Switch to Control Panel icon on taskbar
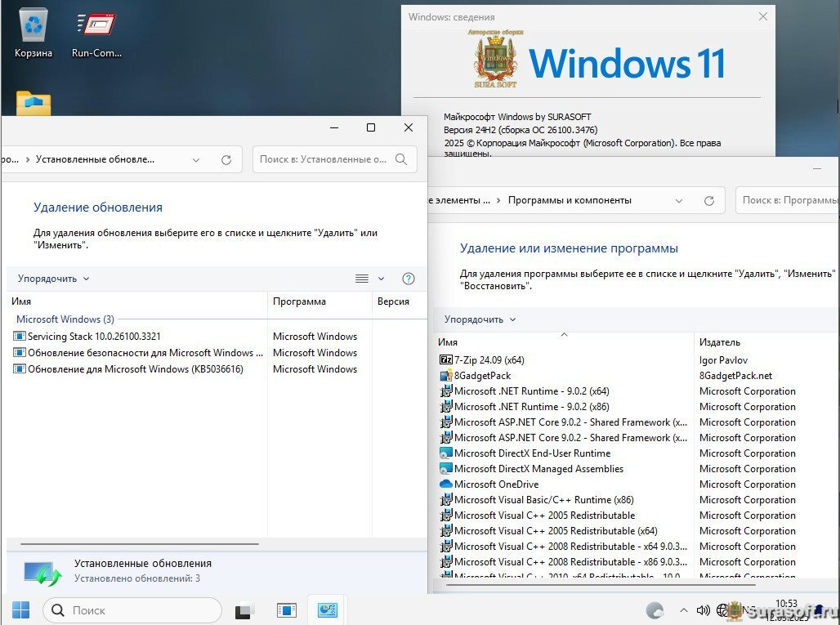The image size is (840, 625). click(x=328, y=610)
